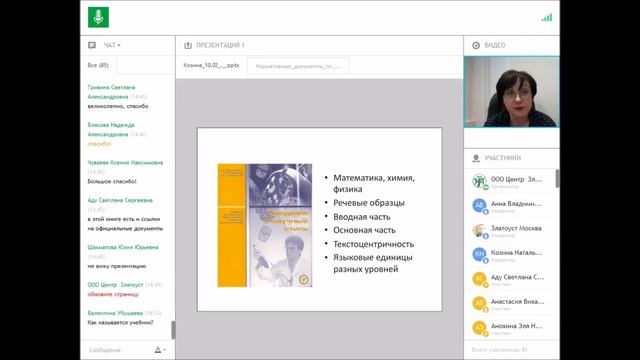This screenshot has height=360, width=640.
Task: Click chat sender Чуваева Ксения Максимовна
Action: (125, 162)
